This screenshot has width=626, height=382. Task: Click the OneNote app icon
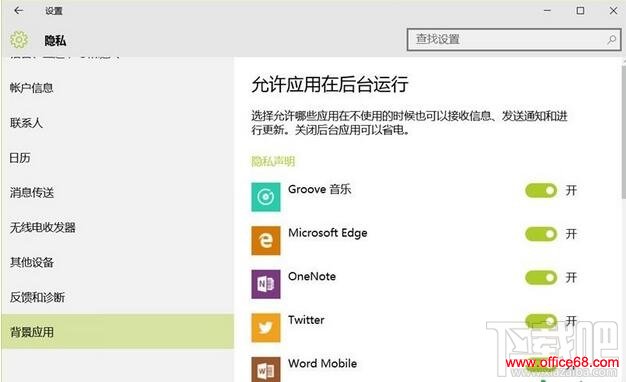pos(265,284)
